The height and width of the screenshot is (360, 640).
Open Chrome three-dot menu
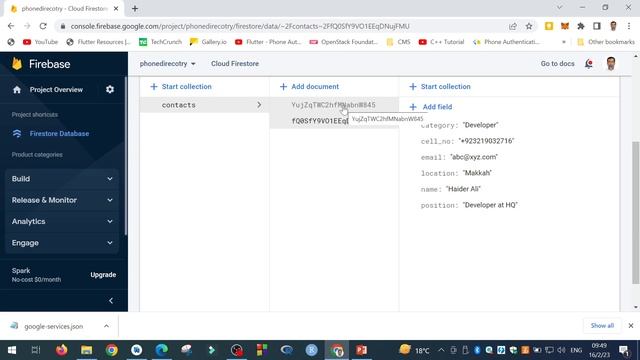coord(629,26)
